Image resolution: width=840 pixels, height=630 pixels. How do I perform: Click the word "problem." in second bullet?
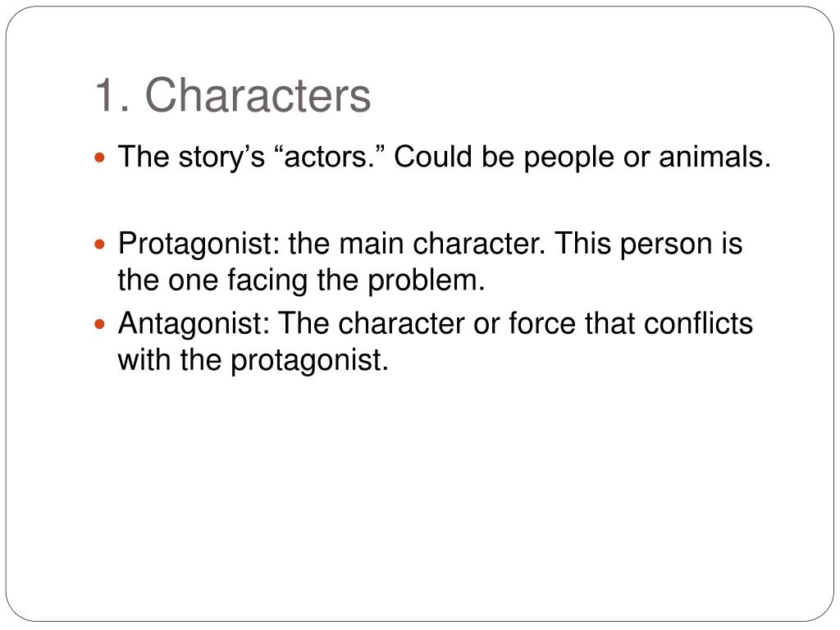tap(426, 281)
